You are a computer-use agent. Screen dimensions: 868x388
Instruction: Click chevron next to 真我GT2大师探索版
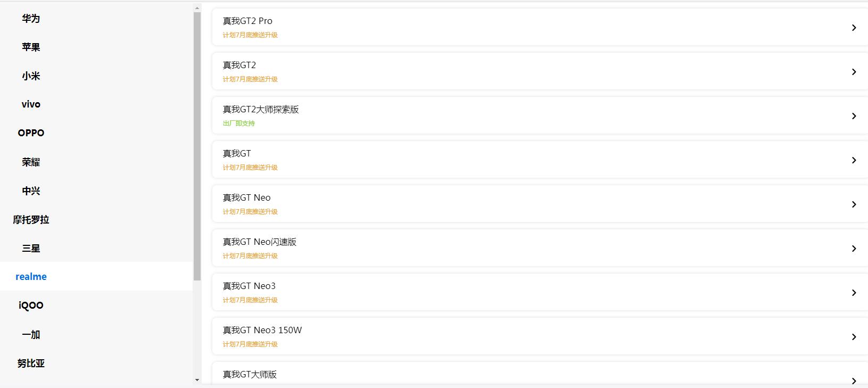(854, 116)
